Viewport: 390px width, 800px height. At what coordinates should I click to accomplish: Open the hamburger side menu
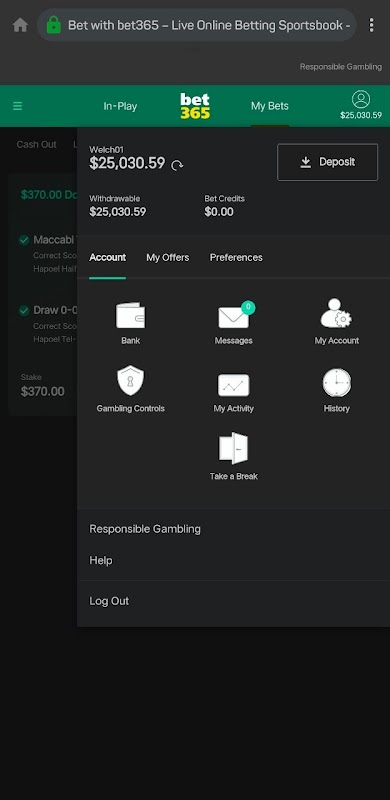17,106
